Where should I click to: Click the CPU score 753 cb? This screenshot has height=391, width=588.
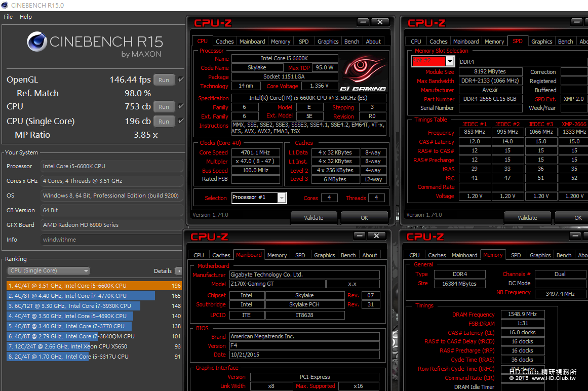[138, 106]
